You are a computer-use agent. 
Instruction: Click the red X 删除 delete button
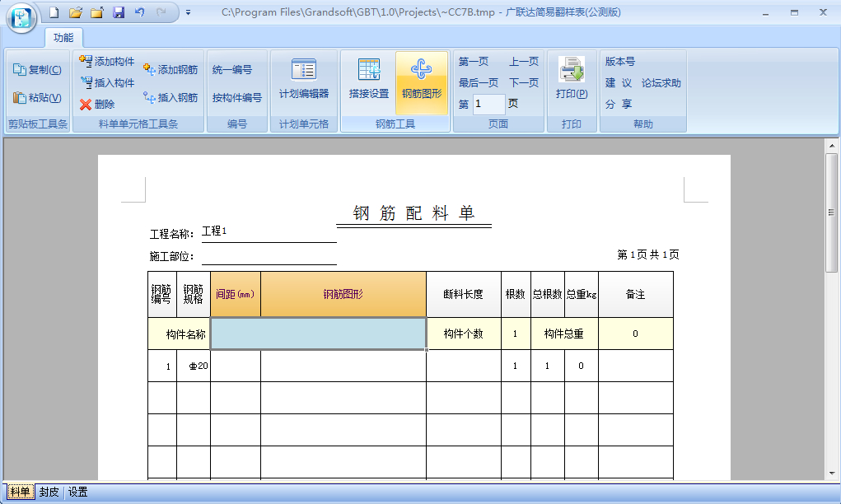(97, 104)
